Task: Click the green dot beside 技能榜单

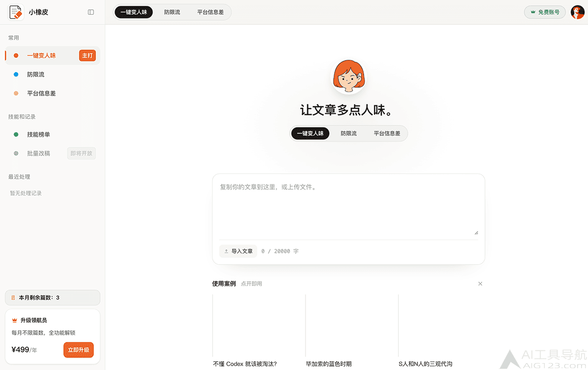Action: 16,134
